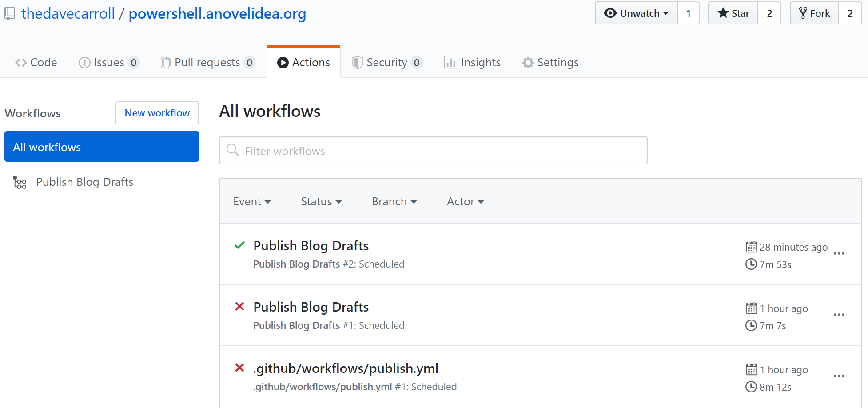The height and width of the screenshot is (412, 868).
Task: Click the red X status icon for publish.yml run
Action: pos(239,368)
